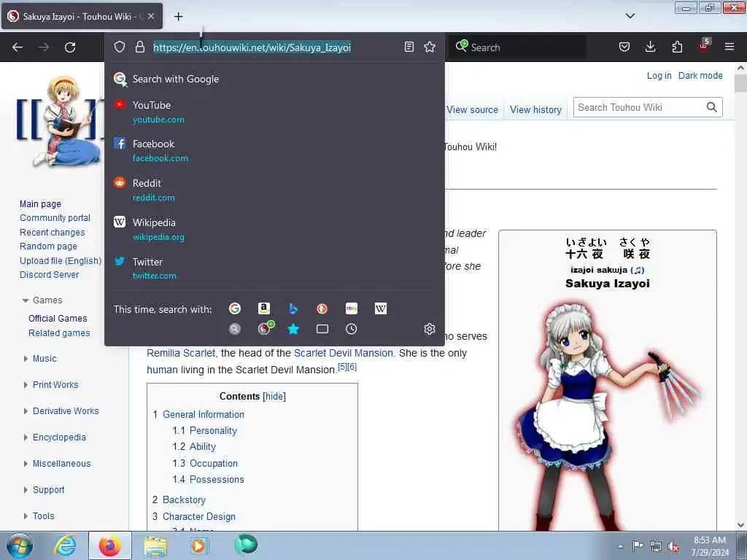Screen dimensions: 747x560
Task: Open Windows Explorer folder taskbar icon
Action: [x=155, y=546]
